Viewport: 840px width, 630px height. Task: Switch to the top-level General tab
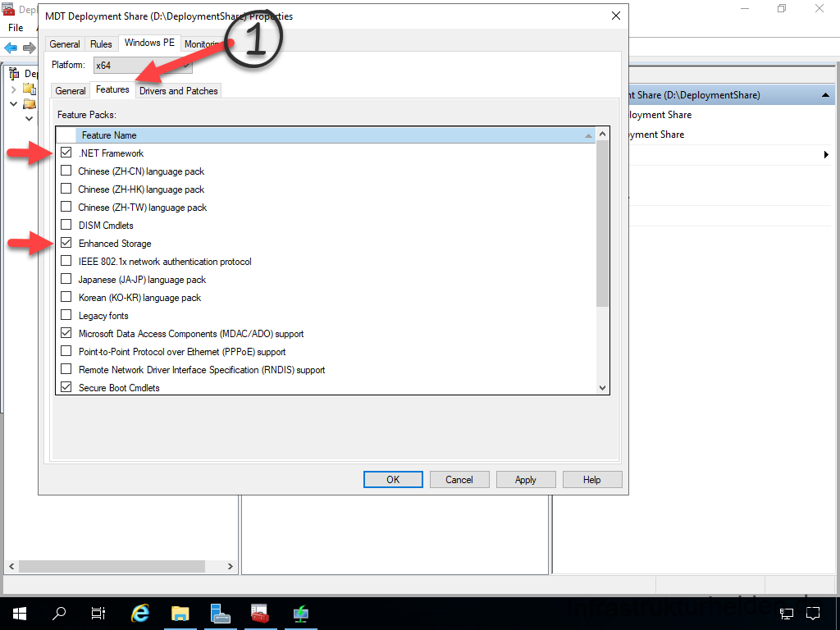tap(65, 44)
